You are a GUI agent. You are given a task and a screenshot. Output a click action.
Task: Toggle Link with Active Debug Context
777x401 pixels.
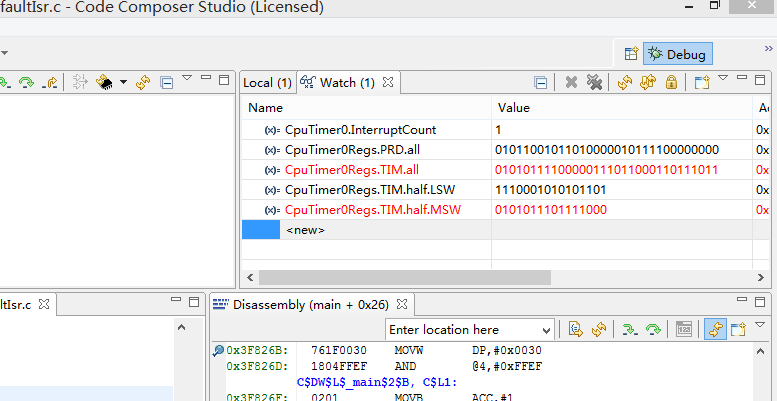(x=715, y=329)
